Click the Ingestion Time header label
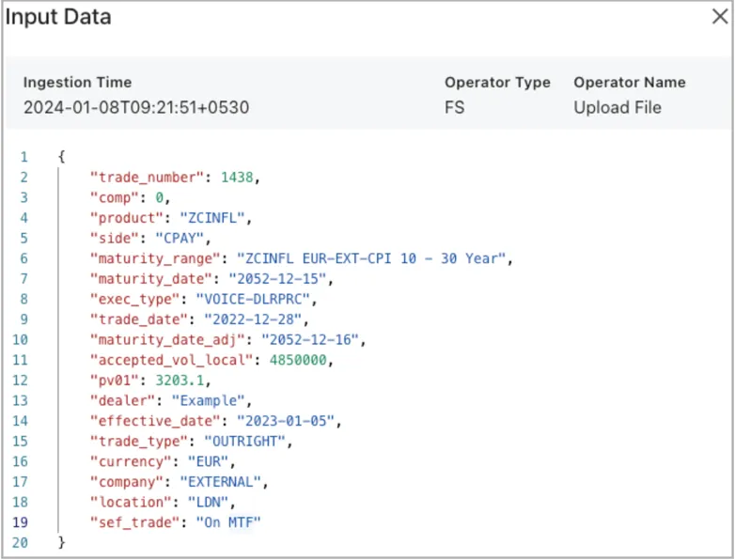This screenshot has height=560, width=735. (77, 82)
